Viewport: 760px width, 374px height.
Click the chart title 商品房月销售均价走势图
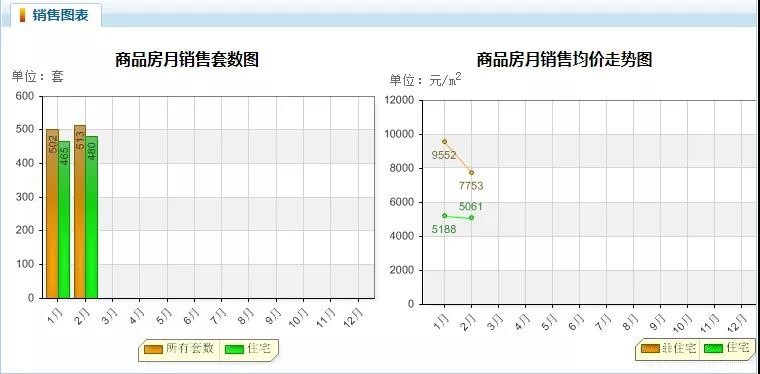(x=564, y=60)
